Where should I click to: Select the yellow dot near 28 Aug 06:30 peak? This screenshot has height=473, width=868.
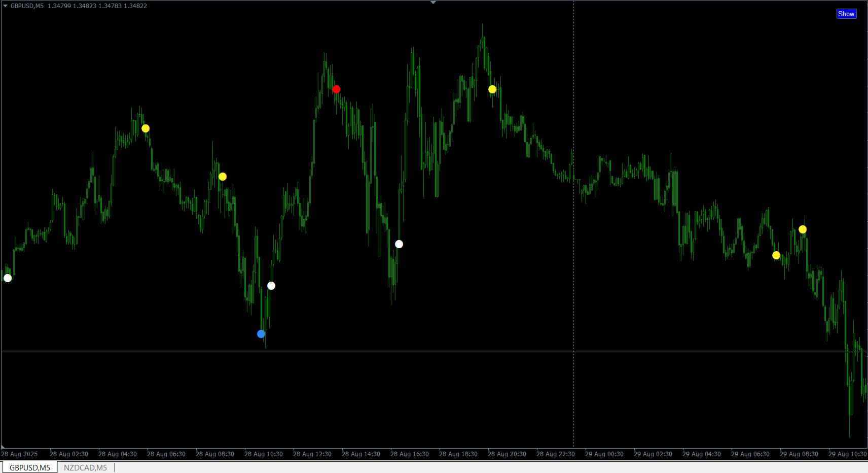[146, 128]
